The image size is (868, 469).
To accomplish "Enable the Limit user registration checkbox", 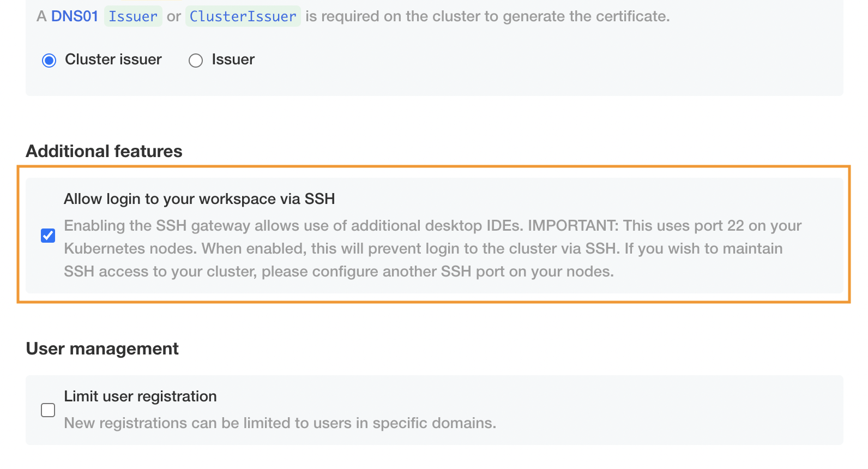I will pos(48,410).
